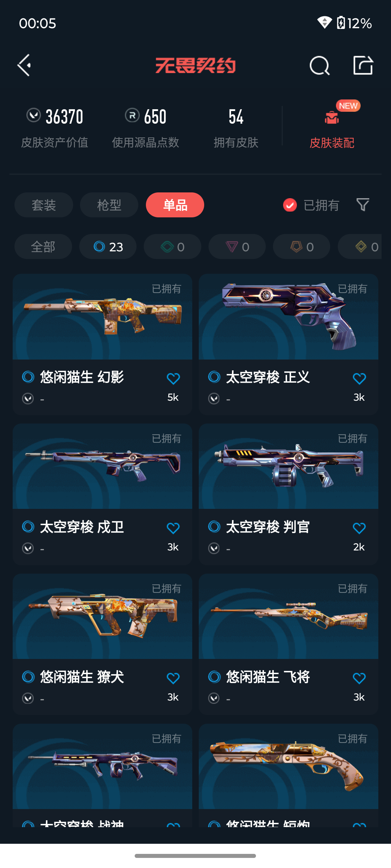Select pink triangle tier filter
This screenshot has height=868, width=391.
click(x=237, y=247)
